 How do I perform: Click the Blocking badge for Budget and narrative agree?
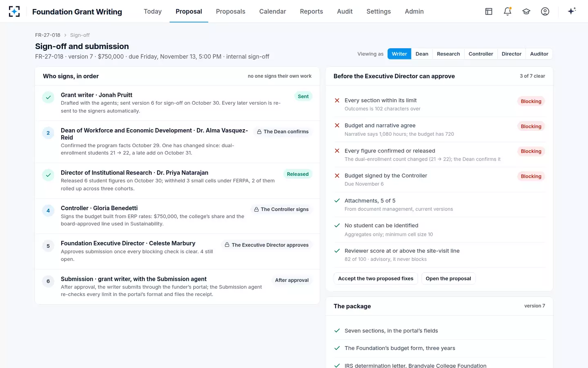click(531, 126)
